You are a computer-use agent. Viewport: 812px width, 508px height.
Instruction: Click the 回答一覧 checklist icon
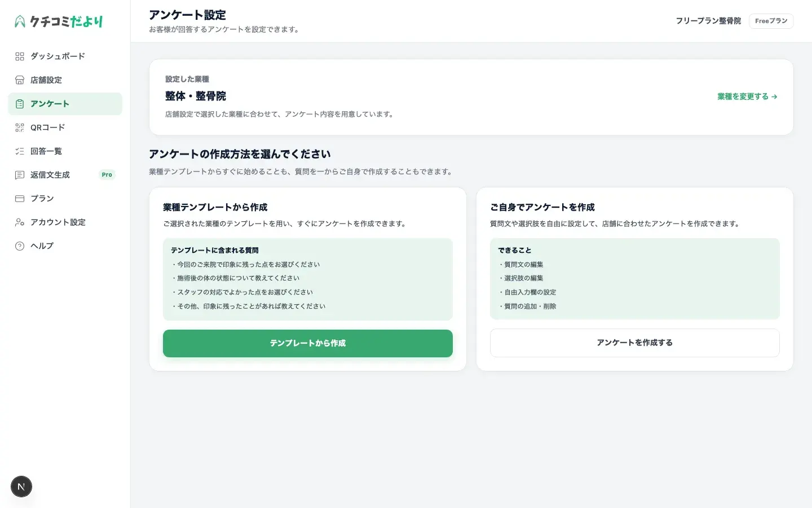(x=20, y=151)
